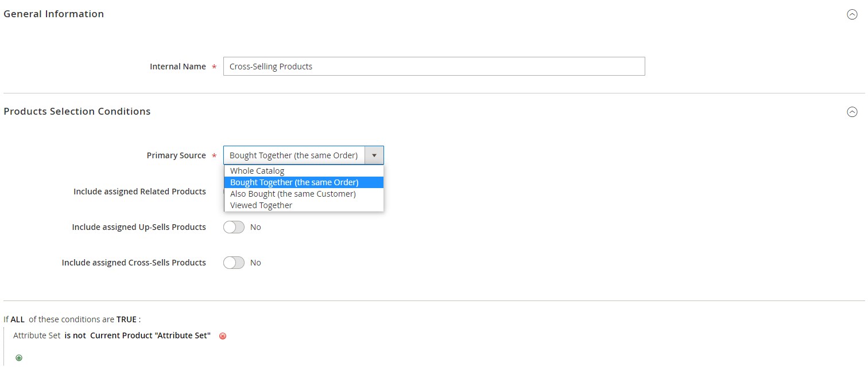
Task: Select Viewed Together from the list
Action: coord(261,205)
